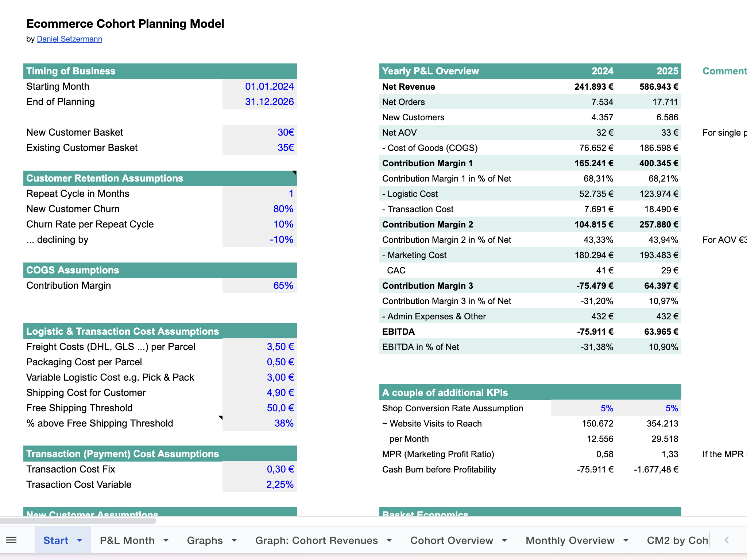The image size is (747, 560).
Task: Click the horizontal scrollbar thumb
Action: pyautogui.click(x=78, y=521)
